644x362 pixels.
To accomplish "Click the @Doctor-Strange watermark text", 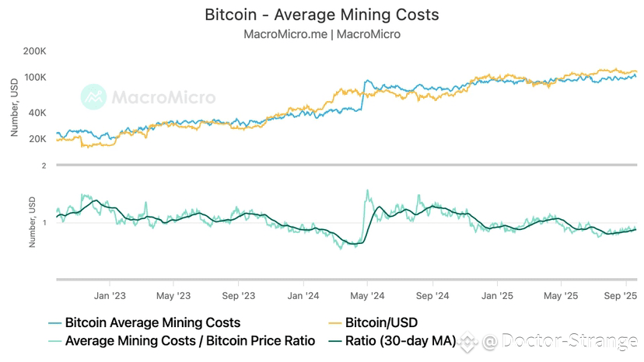I will (x=560, y=342).
